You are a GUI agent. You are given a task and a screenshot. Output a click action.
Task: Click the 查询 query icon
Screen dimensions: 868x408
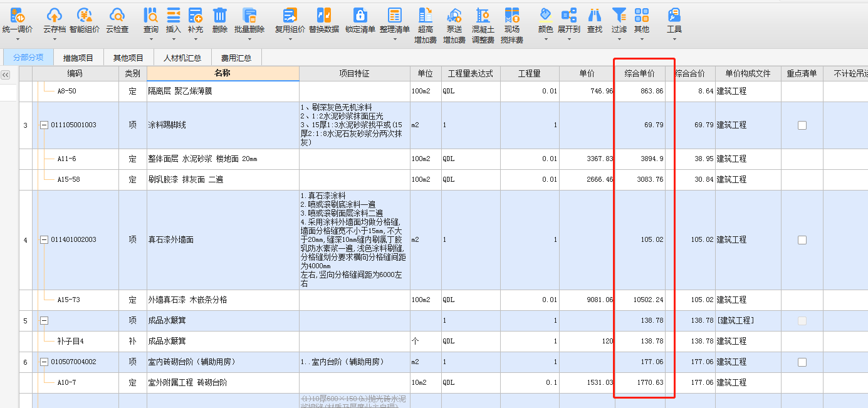151,15
